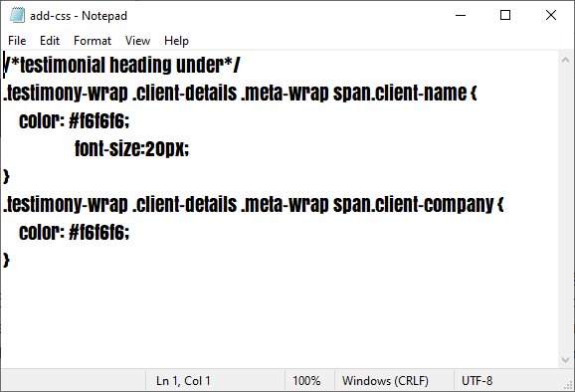The image size is (575, 392).
Task: Click the resize grip in status bar corner
Action: 568,385
